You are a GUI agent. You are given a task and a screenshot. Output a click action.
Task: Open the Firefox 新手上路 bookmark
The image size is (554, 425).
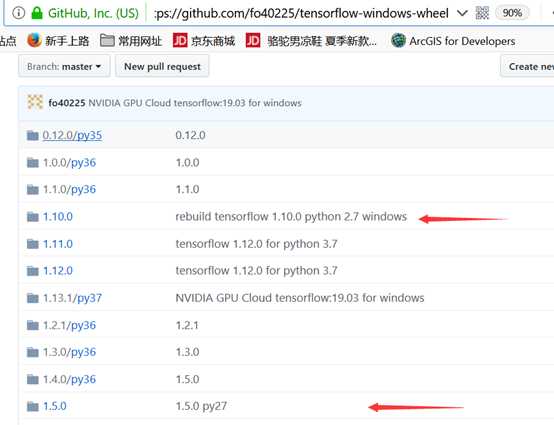pyautogui.click(x=58, y=41)
